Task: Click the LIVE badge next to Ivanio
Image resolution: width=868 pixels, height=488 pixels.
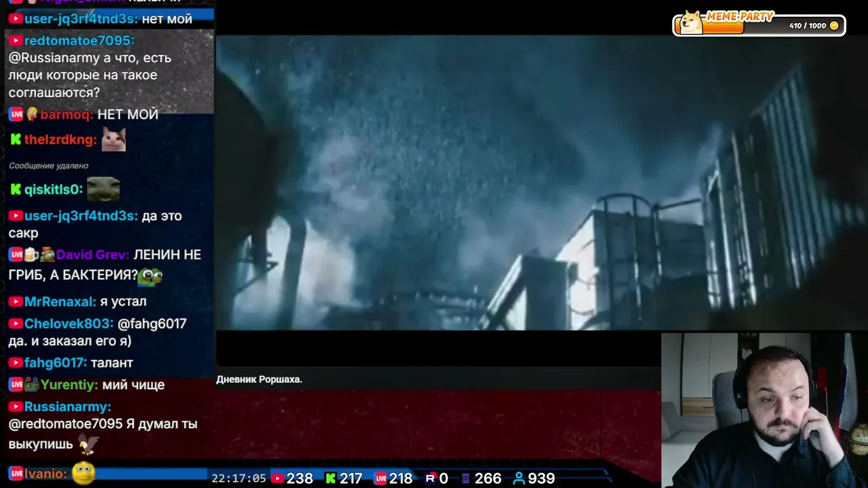Action: tap(16, 473)
